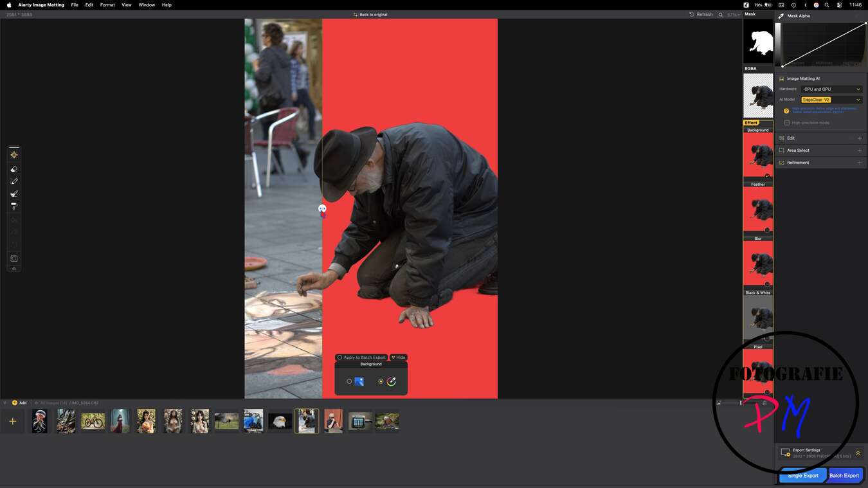Click the eyedropper color picker icon

tap(391, 381)
